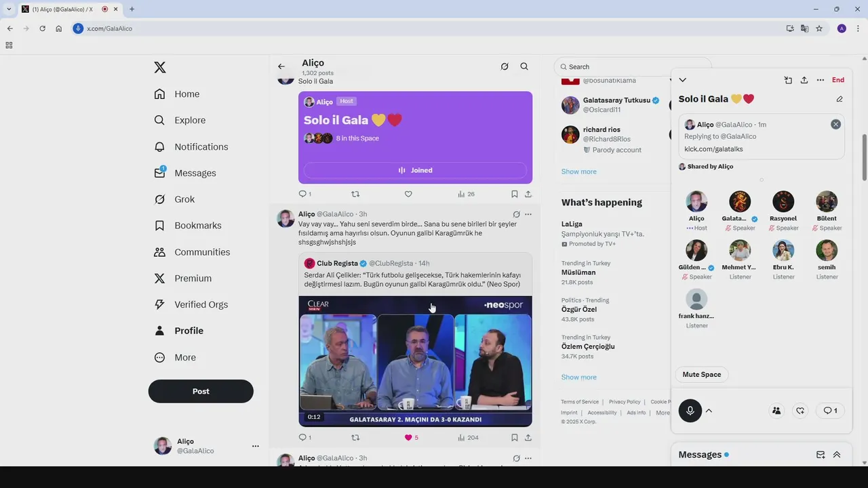This screenshot has width=868, height=488.
Task: View analytics showing 26 views
Action: [x=466, y=194]
